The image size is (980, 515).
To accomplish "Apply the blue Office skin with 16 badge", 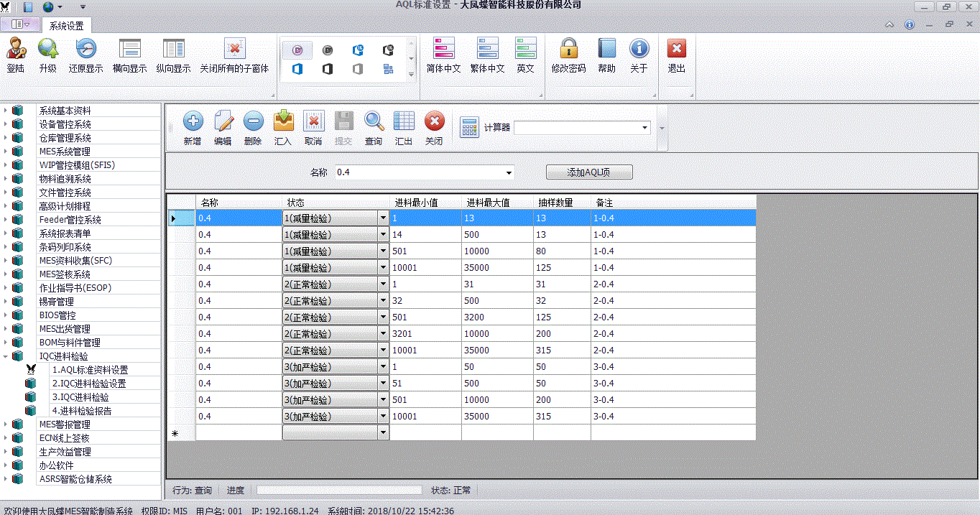I will pyautogui.click(x=358, y=50).
